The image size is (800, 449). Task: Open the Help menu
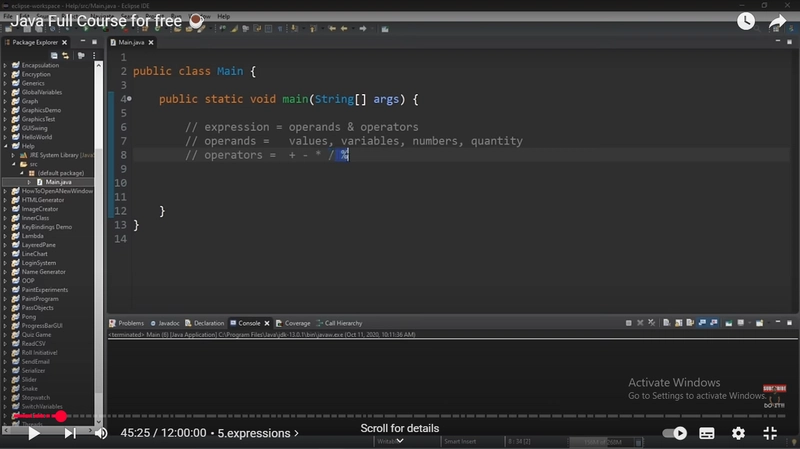[x=223, y=16]
